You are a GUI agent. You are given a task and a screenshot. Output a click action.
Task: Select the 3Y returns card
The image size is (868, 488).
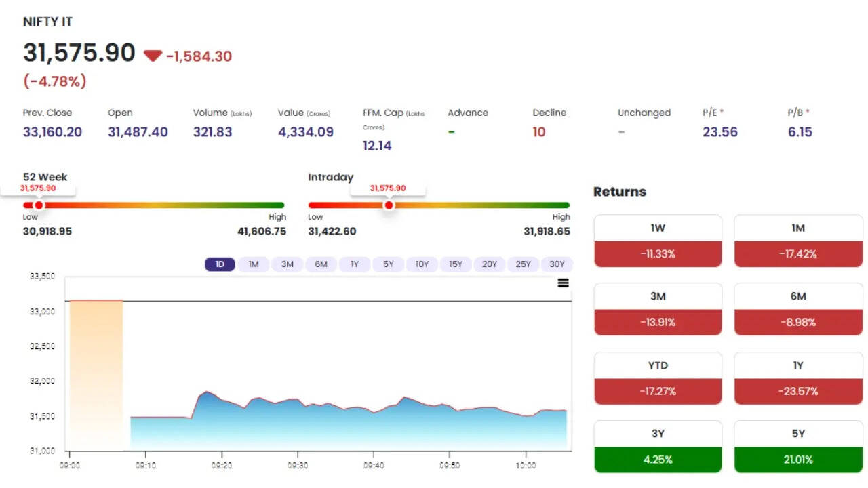click(x=658, y=447)
